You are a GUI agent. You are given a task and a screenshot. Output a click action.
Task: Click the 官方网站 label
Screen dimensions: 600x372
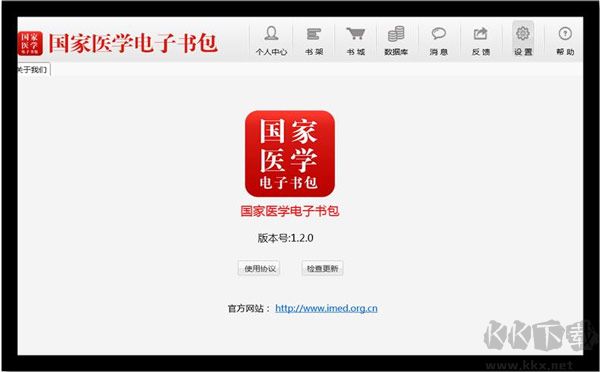click(248, 308)
